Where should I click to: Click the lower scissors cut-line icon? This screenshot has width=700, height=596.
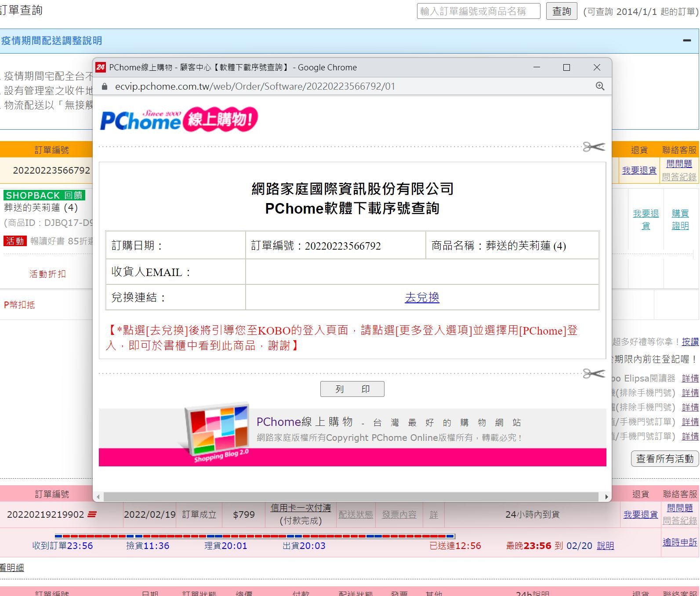click(593, 374)
